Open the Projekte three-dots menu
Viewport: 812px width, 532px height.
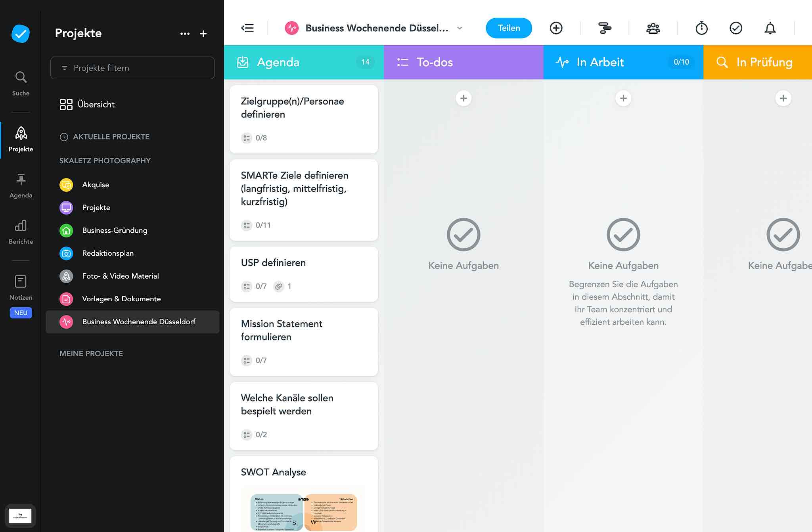185,34
